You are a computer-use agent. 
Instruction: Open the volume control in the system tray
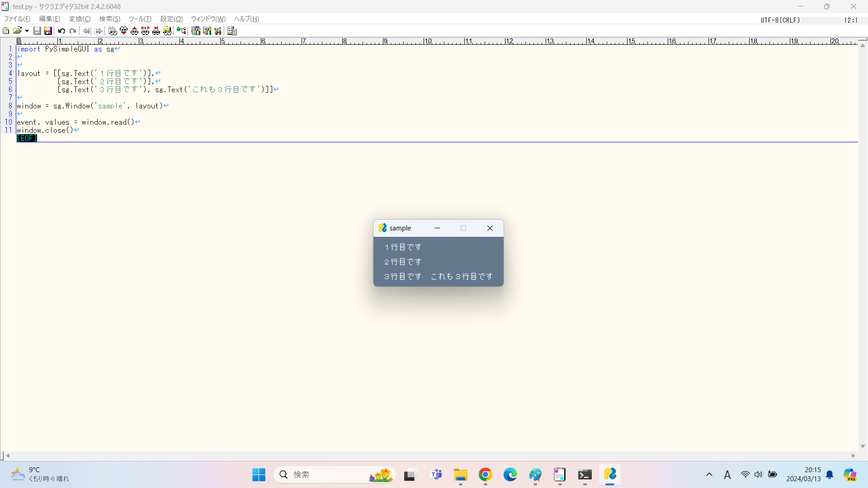click(759, 474)
